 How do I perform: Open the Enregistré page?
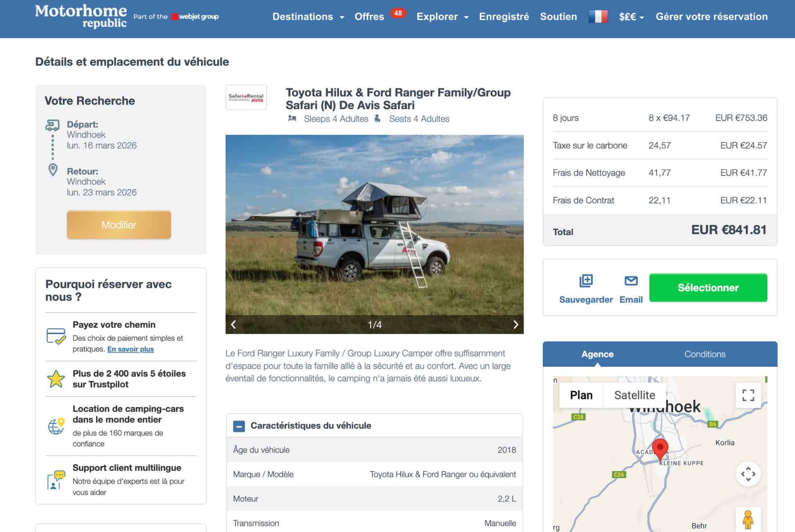pos(504,17)
